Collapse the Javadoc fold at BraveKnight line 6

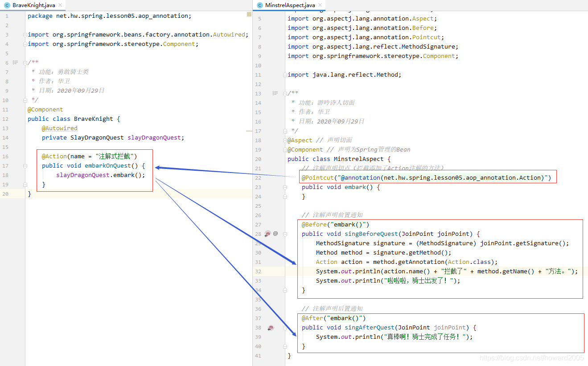point(25,63)
